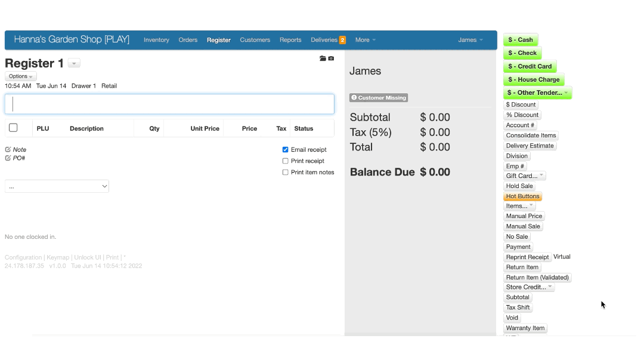
Task: Click the Hold Sale button
Action: click(519, 186)
